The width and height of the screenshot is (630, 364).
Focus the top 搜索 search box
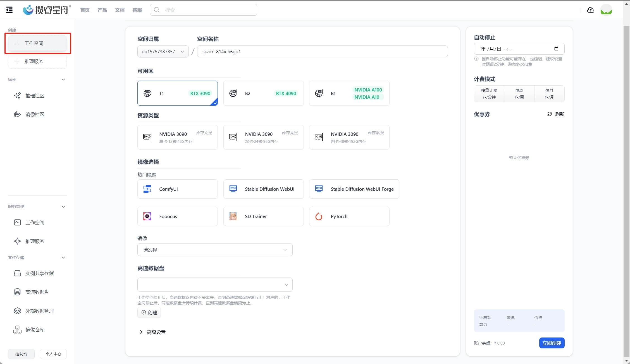tap(204, 10)
